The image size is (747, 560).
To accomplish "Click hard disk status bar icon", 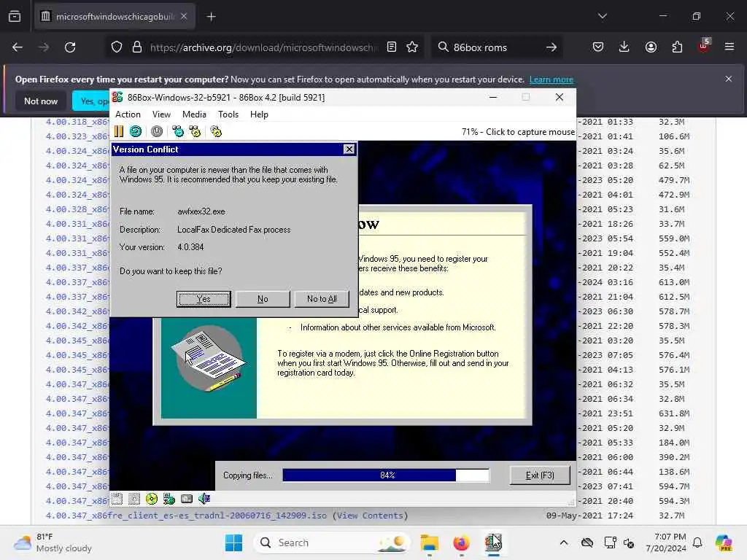I will coord(187,499).
